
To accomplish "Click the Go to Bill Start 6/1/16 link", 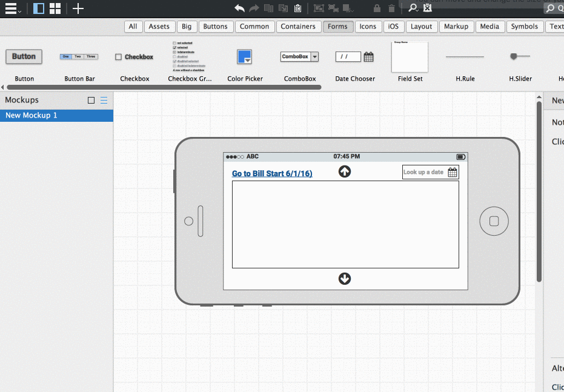I will [x=272, y=173].
